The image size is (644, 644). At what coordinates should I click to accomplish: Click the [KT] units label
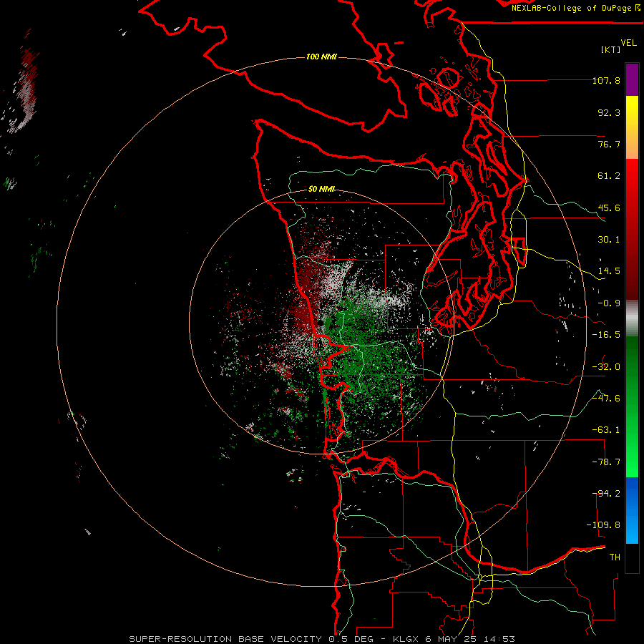click(611, 49)
